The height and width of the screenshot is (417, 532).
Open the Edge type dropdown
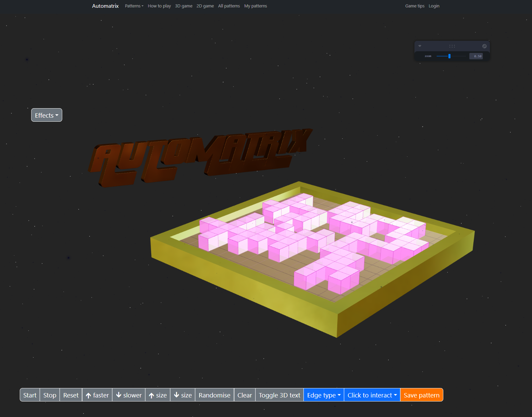tap(324, 395)
